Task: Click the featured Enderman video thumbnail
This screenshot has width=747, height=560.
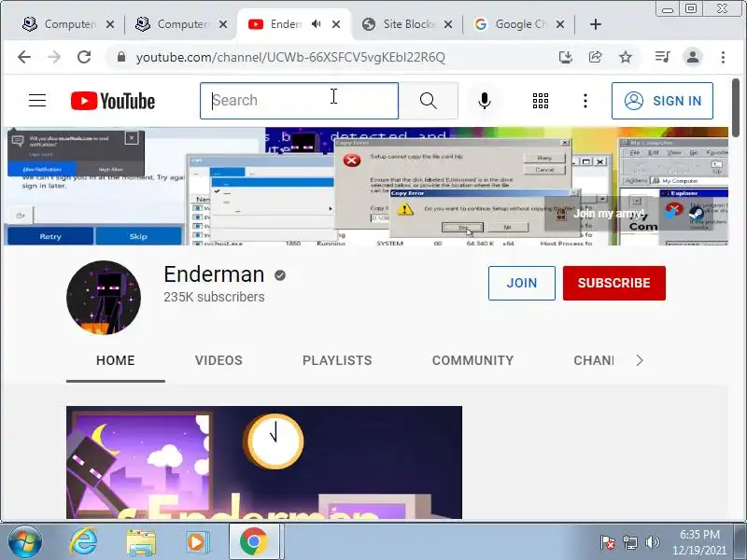Action: [x=264, y=462]
